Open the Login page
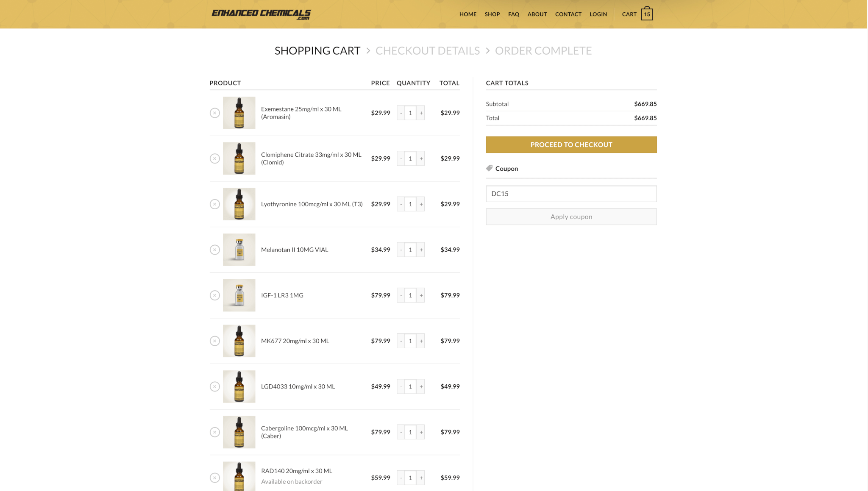Viewport: 868px width, 491px height. [x=598, y=14]
